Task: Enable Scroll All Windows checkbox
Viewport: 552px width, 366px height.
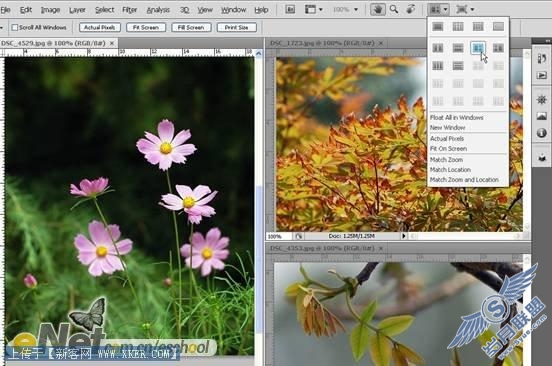Action: point(15,27)
